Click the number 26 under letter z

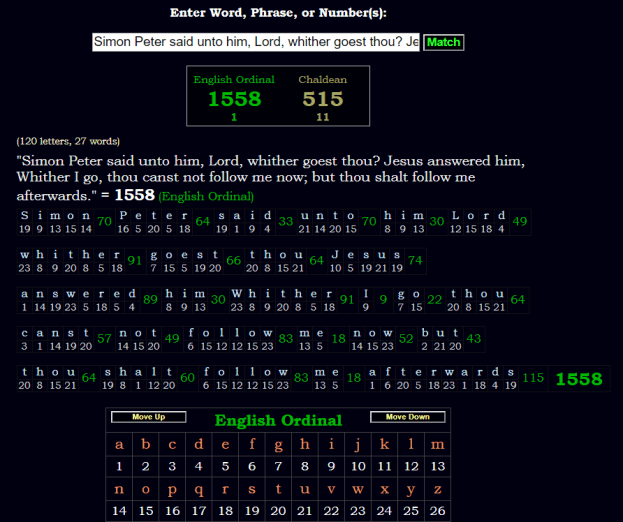click(437, 510)
